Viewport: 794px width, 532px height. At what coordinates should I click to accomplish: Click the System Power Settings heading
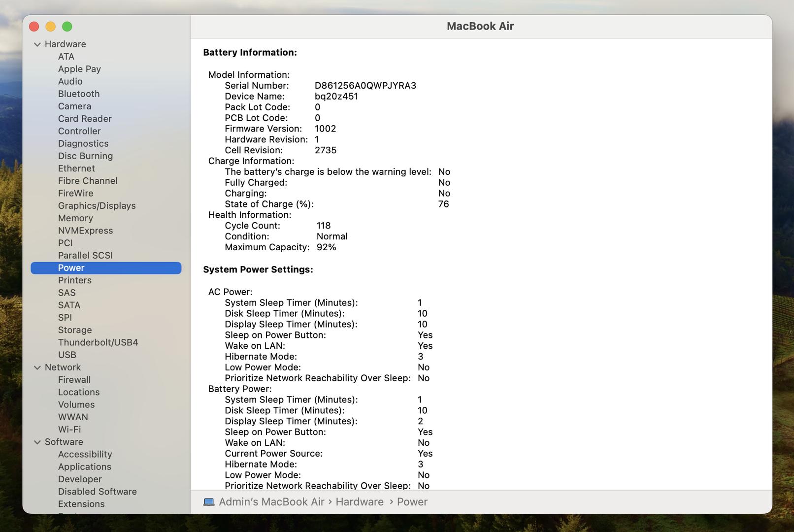[x=258, y=270]
